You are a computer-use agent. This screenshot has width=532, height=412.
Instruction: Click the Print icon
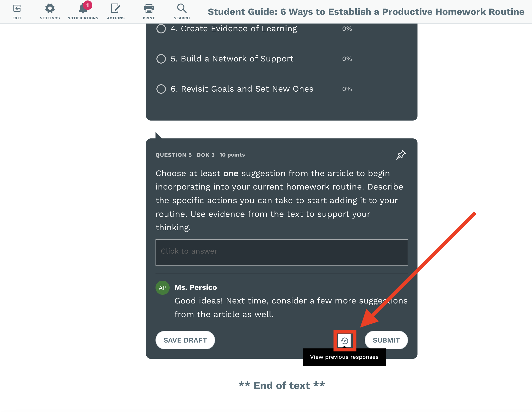click(149, 8)
